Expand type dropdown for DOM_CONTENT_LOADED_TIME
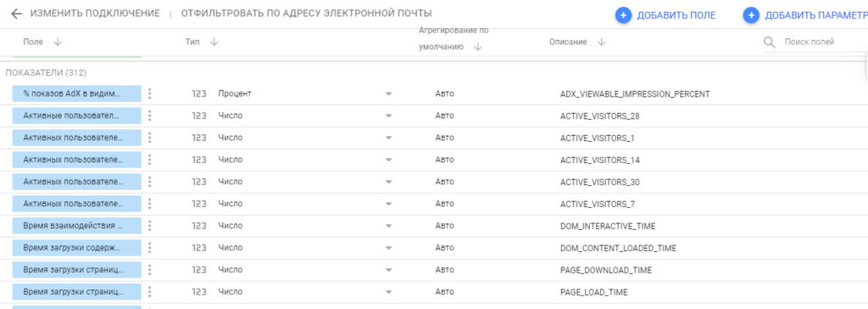 point(388,249)
